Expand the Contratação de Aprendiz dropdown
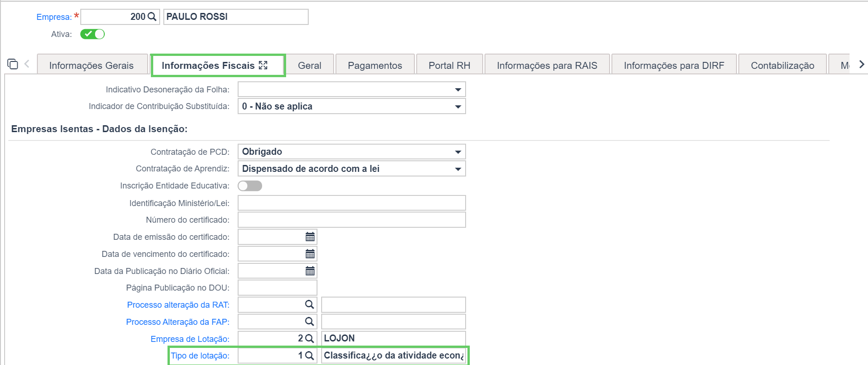Screen dimensions: 868x365 point(352,169)
